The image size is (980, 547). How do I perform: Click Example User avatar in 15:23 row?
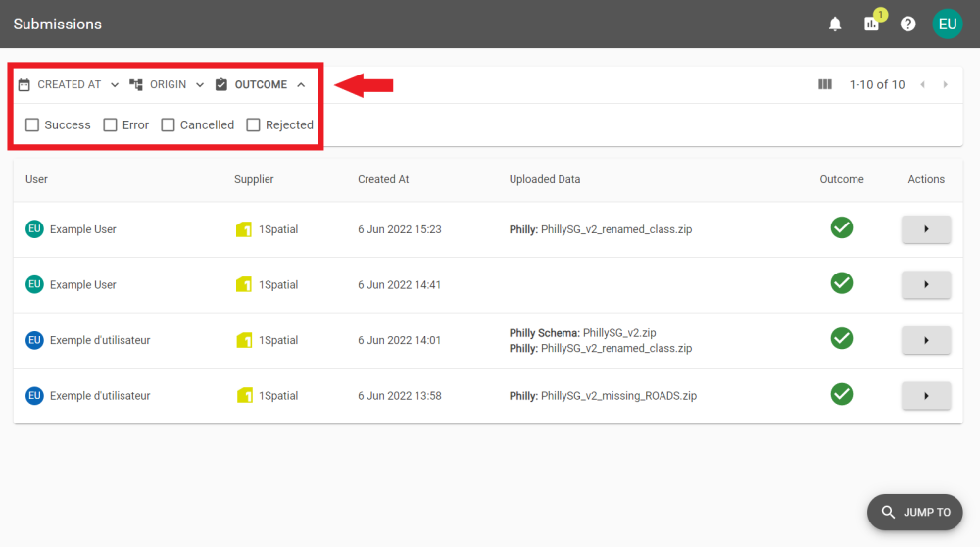pos(34,228)
